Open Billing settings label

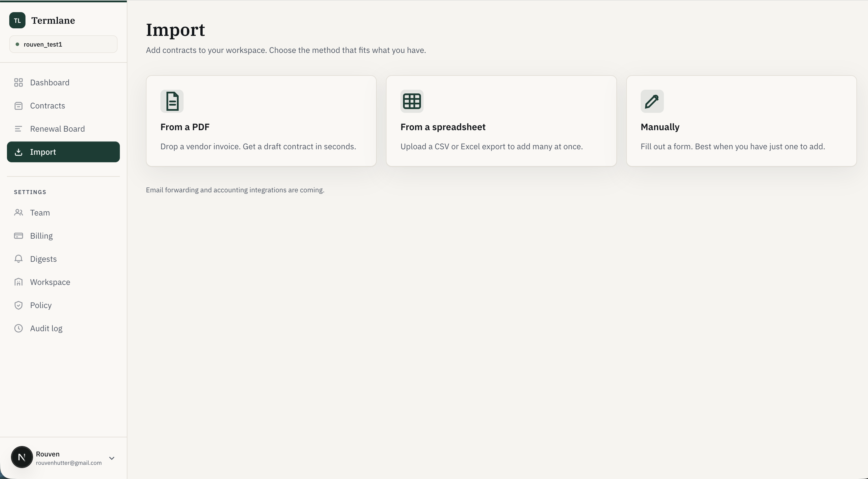(x=41, y=236)
